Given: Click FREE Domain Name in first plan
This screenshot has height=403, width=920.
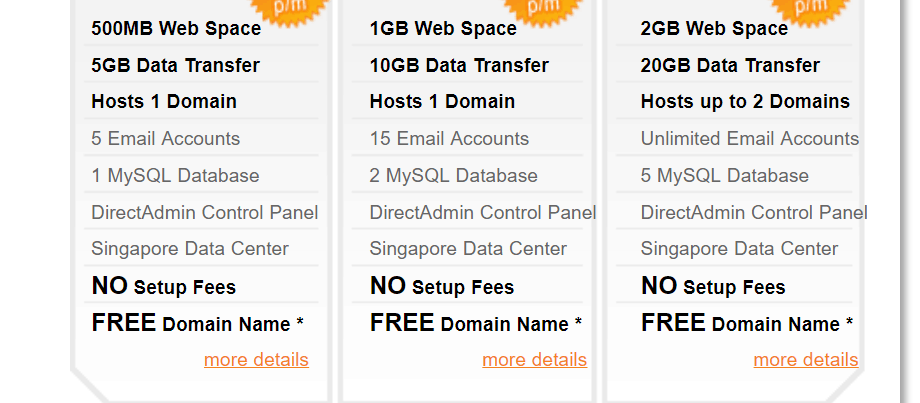Looking at the screenshot, I should (x=197, y=323).
